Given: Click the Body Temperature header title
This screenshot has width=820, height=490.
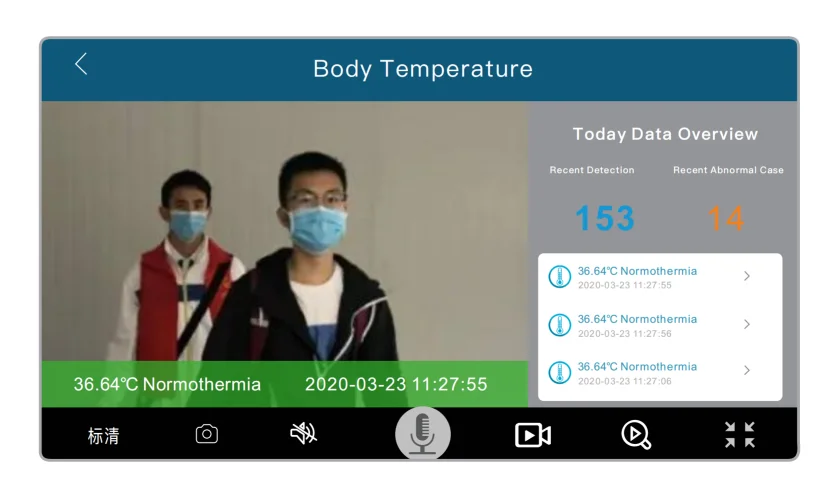Looking at the screenshot, I should click(x=423, y=69).
